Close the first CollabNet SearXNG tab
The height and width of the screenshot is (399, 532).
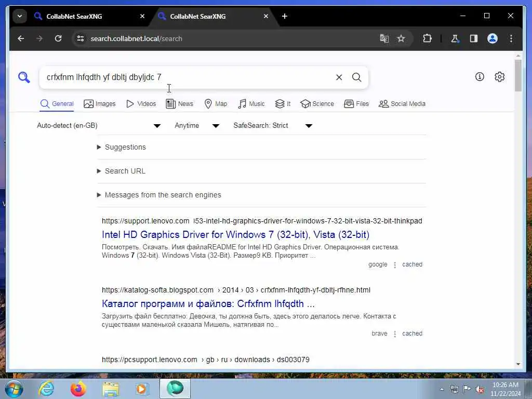142,16
